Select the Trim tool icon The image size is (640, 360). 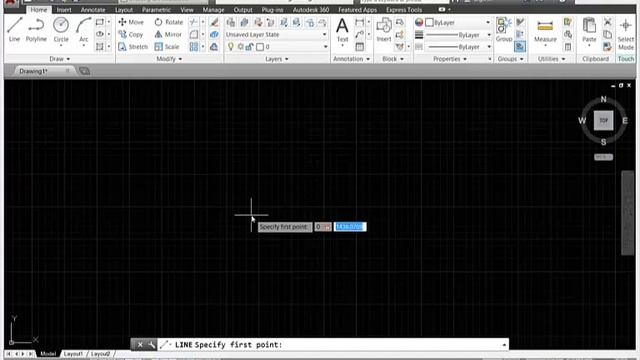click(193, 22)
